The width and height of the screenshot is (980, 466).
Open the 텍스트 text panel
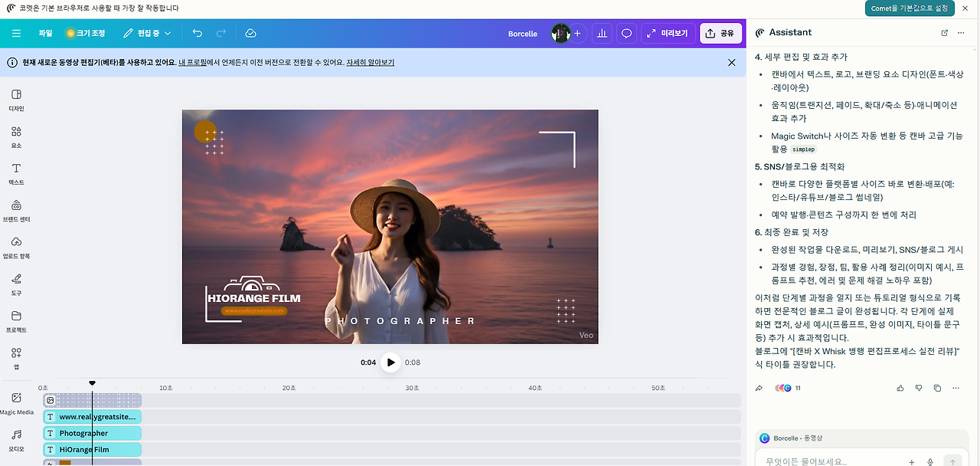(16, 174)
